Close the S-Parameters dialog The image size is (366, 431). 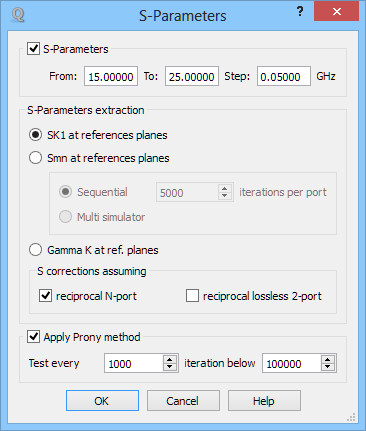pyautogui.click(x=336, y=12)
